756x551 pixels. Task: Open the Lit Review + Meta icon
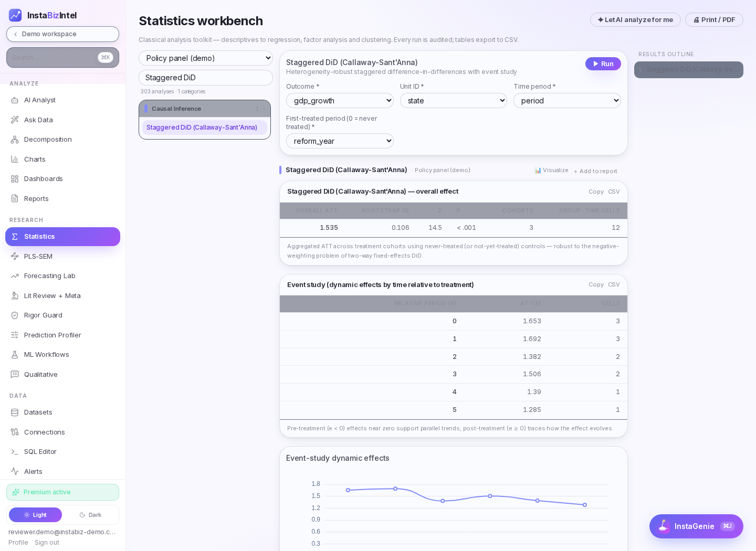point(15,295)
